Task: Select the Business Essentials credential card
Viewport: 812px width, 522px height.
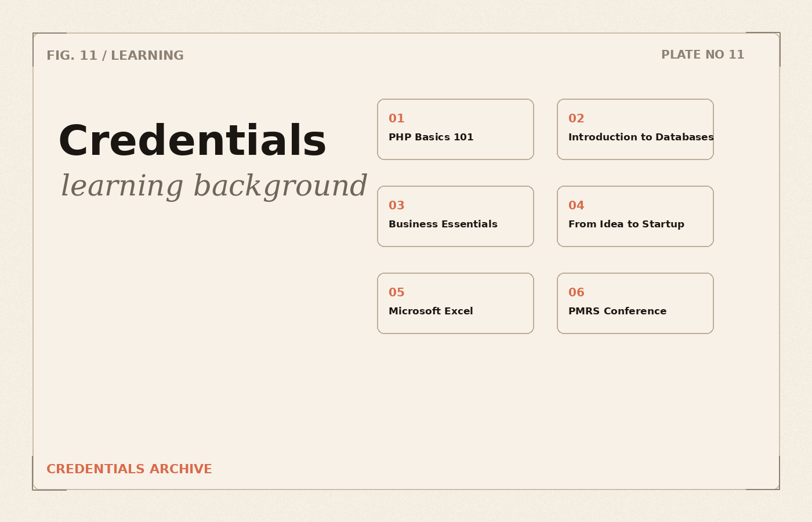Action: (x=455, y=216)
